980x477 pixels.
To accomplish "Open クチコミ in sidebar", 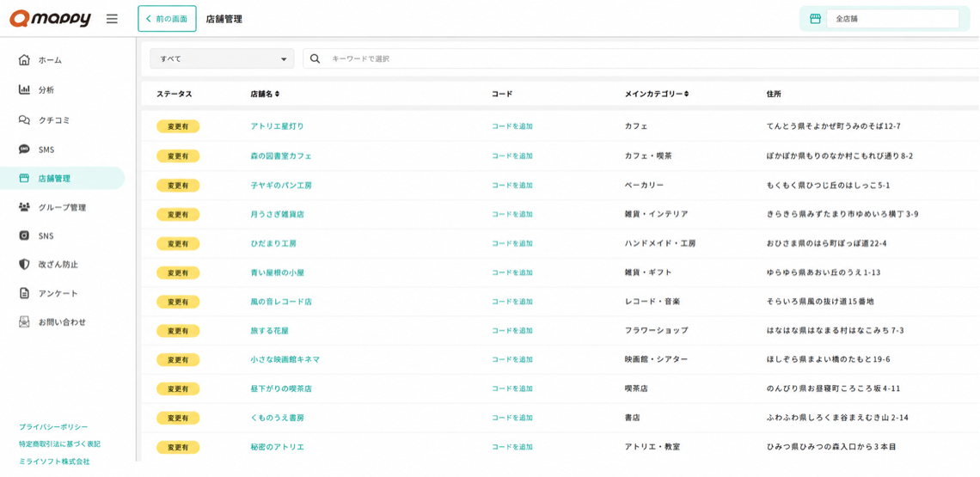I will click(54, 119).
